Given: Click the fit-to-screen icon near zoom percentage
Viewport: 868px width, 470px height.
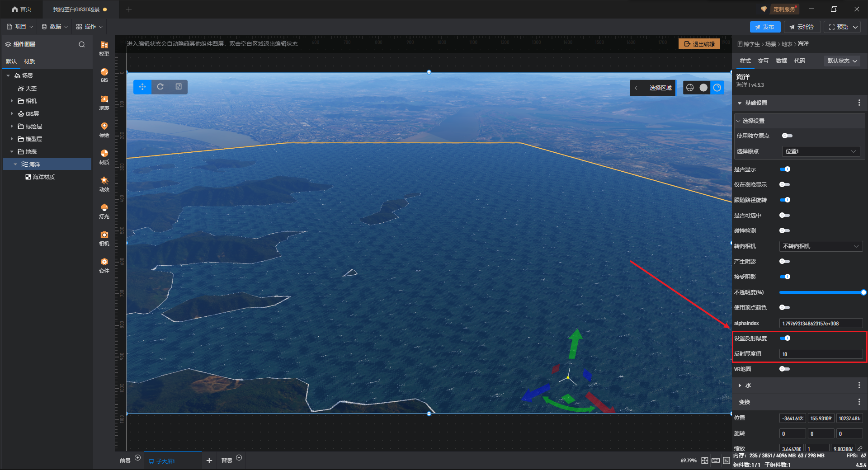Looking at the screenshot, I should (x=704, y=461).
